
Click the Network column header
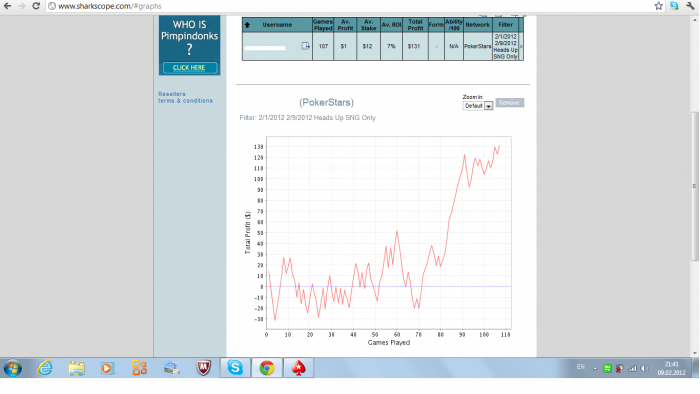478,25
